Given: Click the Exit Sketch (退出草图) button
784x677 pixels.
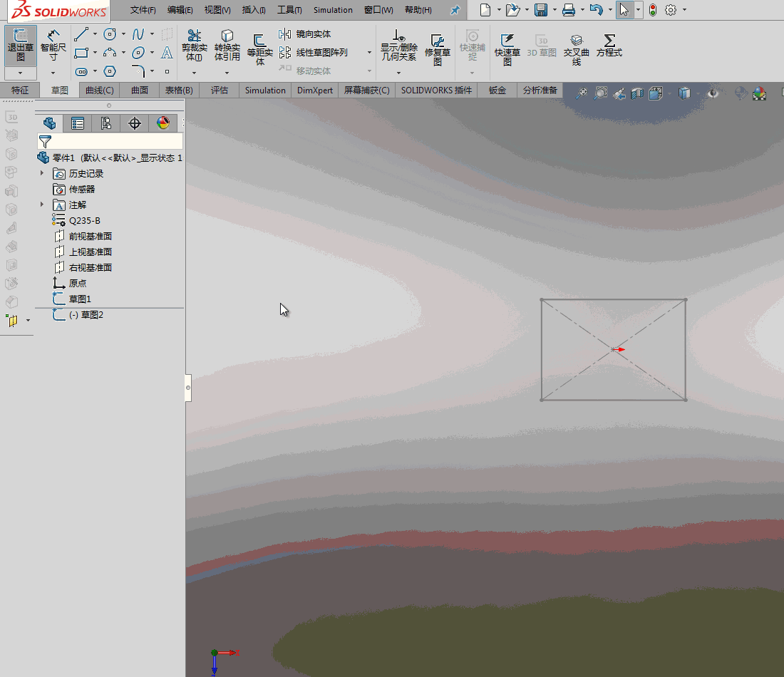Looking at the screenshot, I should (21, 46).
